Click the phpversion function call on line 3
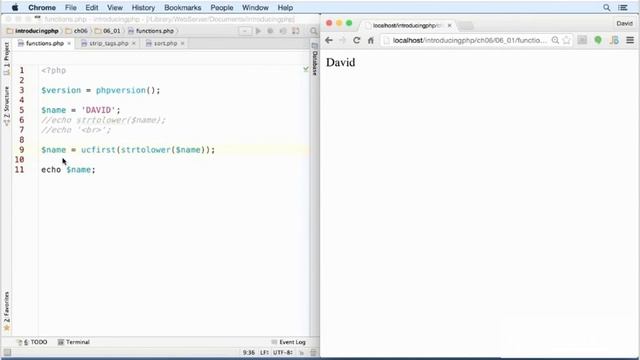This screenshot has height=360, width=640. point(120,90)
